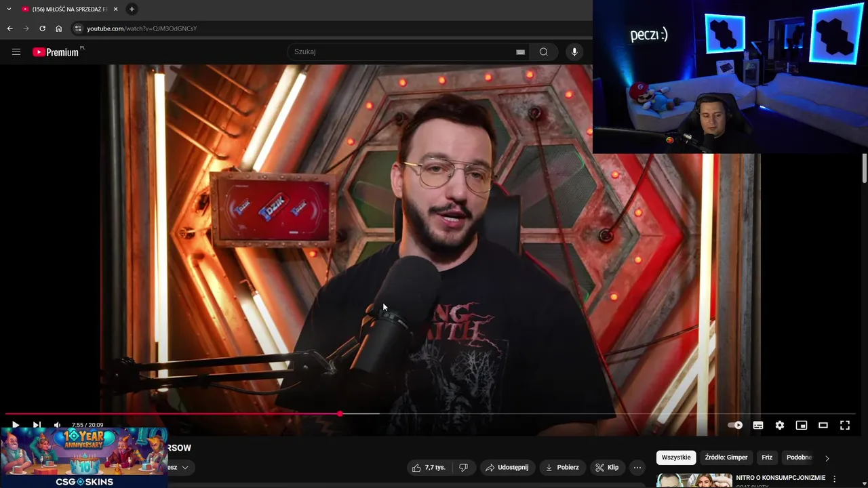
Task: Click the Udostępnij share button
Action: pos(507,467)
